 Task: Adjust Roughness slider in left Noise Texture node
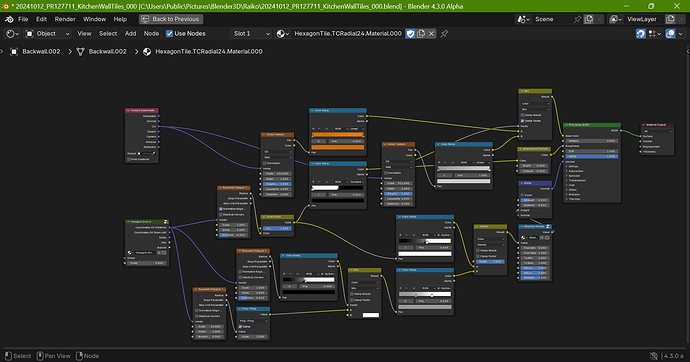277,184
